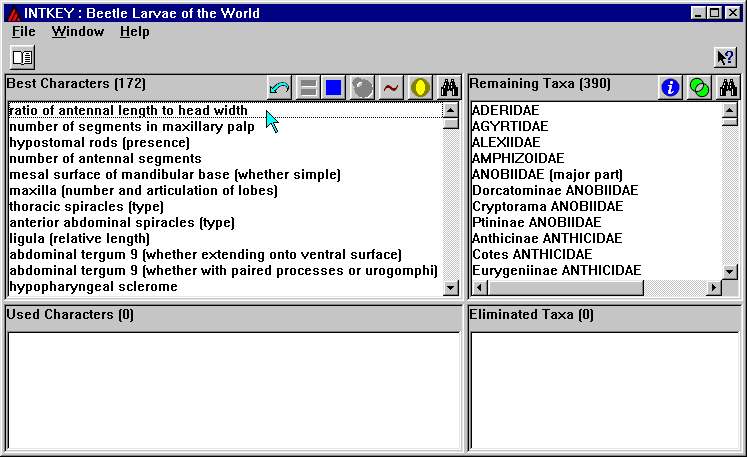This screenshot has width=747, height=457.
Task: Activate the context help pointer icon
Action: (724, 58)
